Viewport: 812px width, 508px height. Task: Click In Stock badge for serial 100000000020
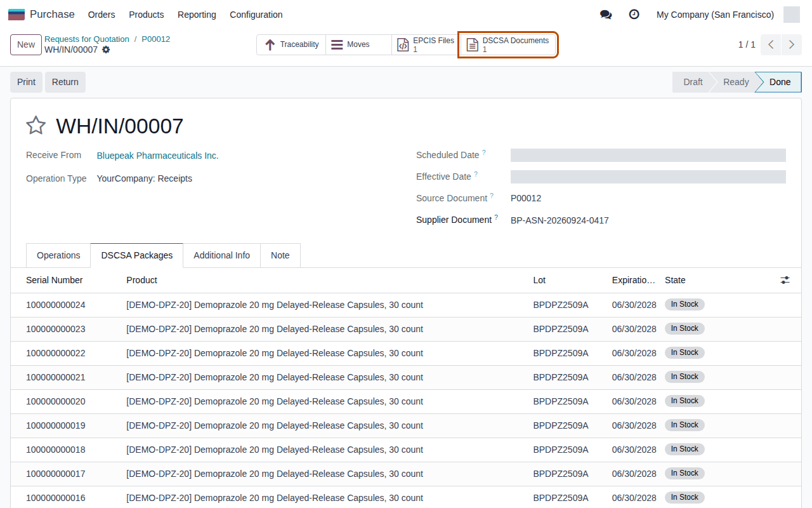click(x=684, y=401)
